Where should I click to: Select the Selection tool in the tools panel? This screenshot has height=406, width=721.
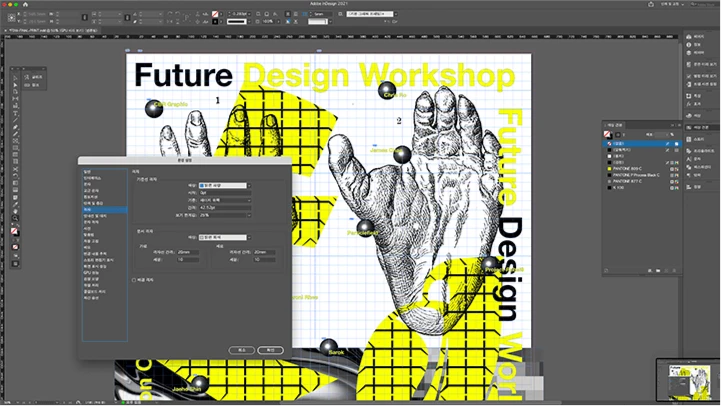(15, 78)
